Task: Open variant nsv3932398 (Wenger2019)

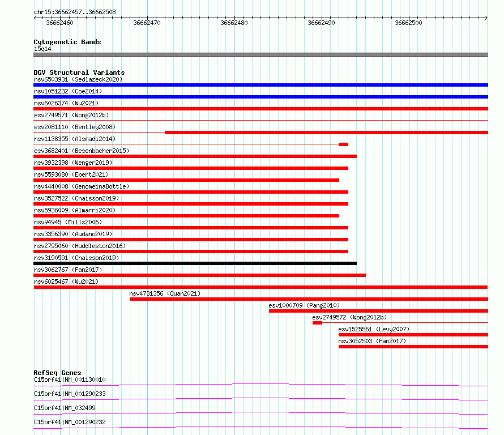Action: [73, 163]
